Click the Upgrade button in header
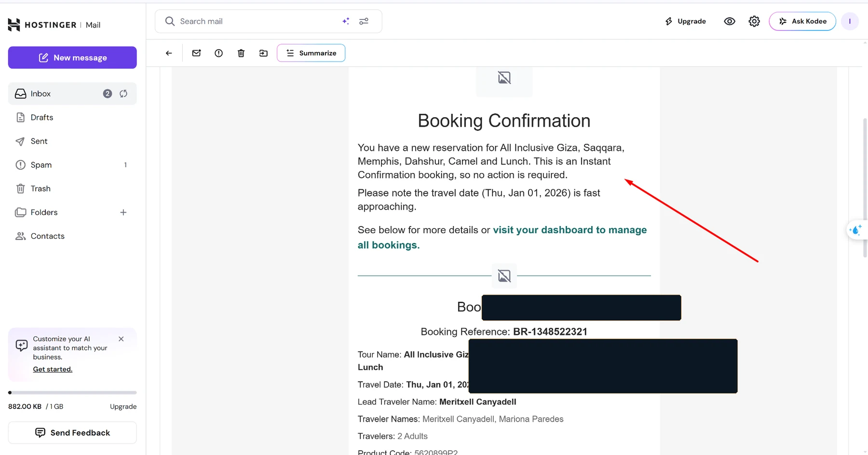Viewport: 868px width, 455px height. pos(685,21)
